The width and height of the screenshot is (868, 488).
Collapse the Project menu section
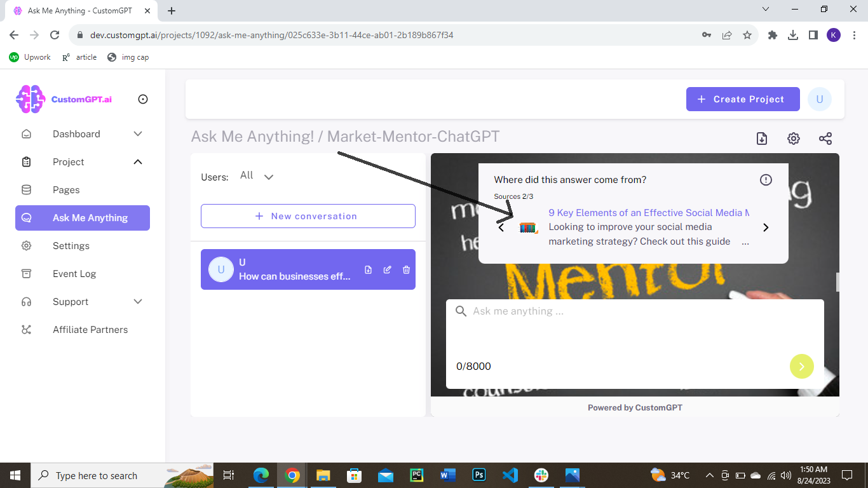138,162
